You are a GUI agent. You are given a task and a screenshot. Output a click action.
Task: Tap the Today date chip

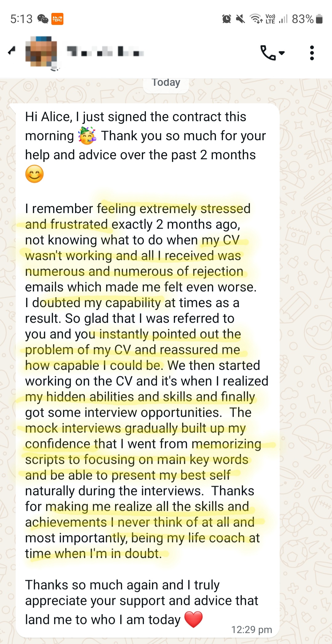click(166, 82)
